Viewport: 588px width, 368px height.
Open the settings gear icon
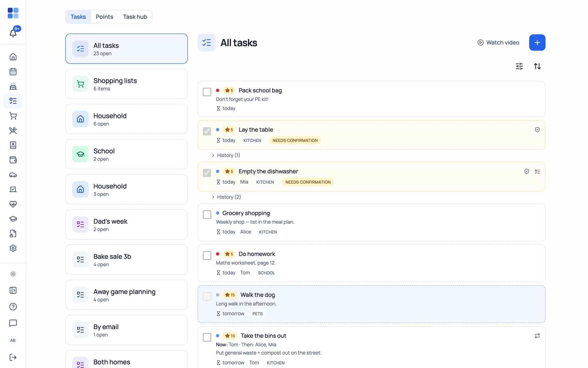coord(13,248)
